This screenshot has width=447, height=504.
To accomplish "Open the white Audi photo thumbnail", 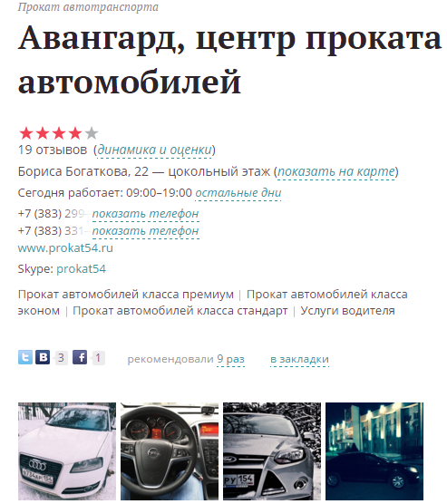I will [67, 451].
